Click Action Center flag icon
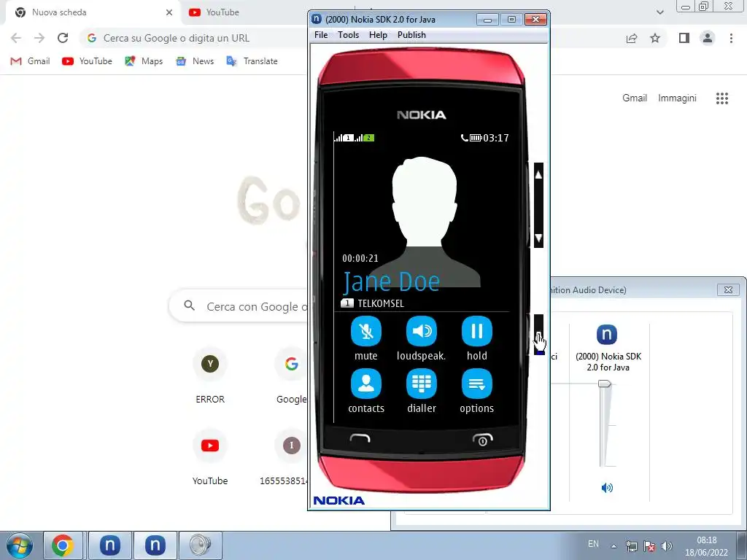The height and width of the screenshot is (560, 747). (x=649, y=546)
